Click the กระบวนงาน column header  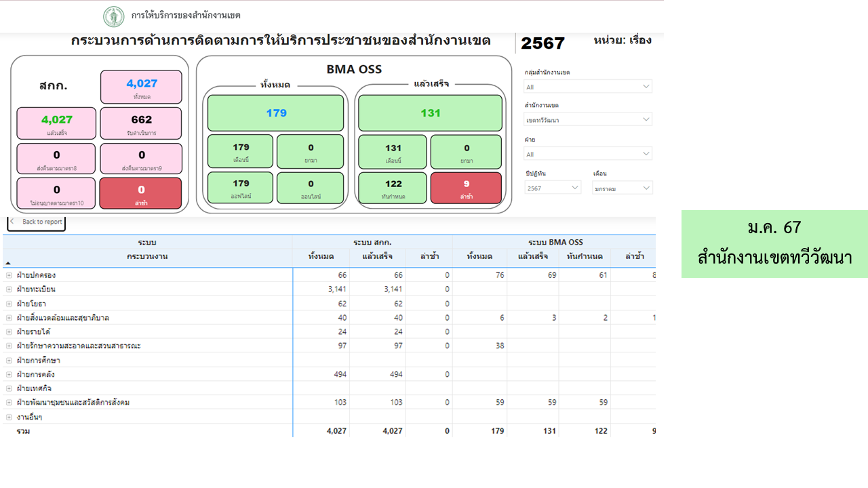[x=147, y=256]
